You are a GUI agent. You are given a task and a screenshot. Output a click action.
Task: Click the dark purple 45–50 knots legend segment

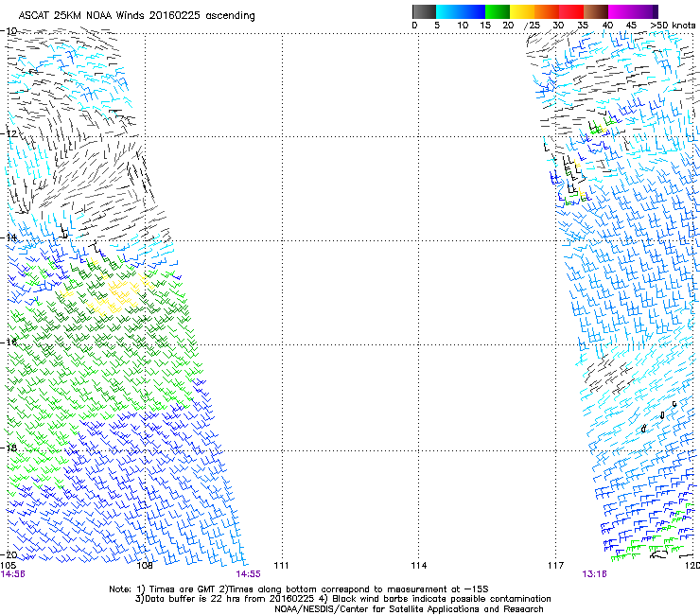click(645, 11)
